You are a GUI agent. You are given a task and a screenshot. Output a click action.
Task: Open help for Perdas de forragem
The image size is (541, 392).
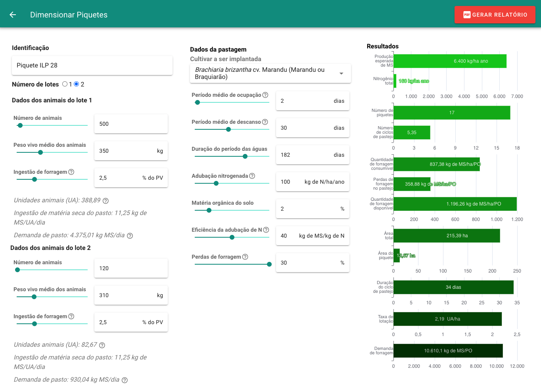[245, 257]
